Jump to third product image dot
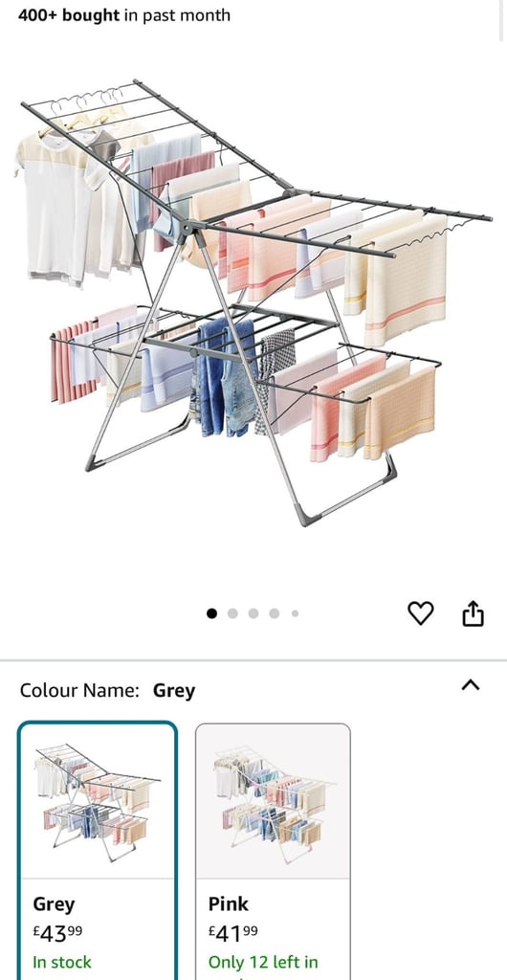507x980 pixels. point(253,613)
